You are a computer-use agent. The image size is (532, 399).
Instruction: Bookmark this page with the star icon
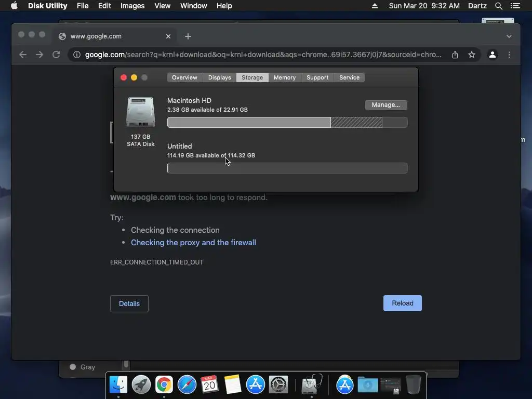(472, 55)
